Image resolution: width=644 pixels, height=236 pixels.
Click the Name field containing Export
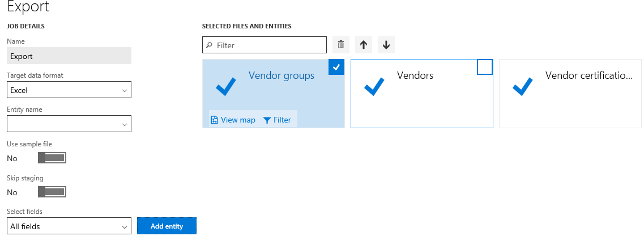point(69,56)
